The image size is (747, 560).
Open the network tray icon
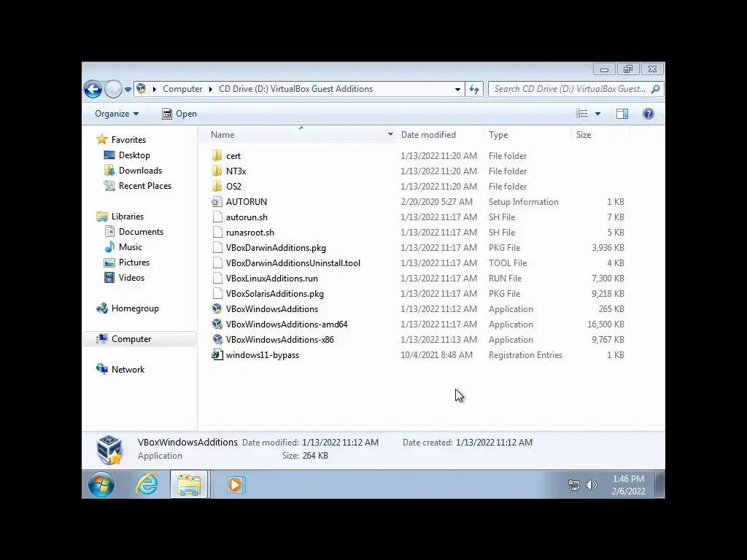pyautogui.click(x=574, y=485)
